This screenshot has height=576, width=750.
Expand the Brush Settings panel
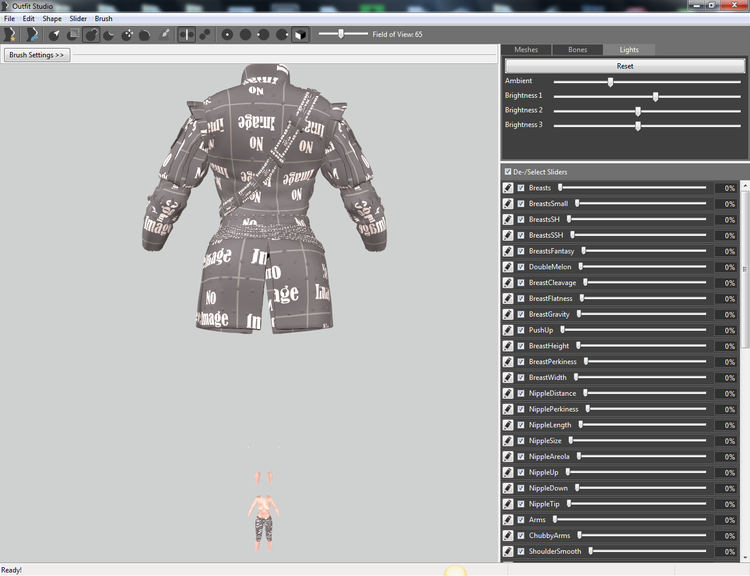tap(37, 55)
